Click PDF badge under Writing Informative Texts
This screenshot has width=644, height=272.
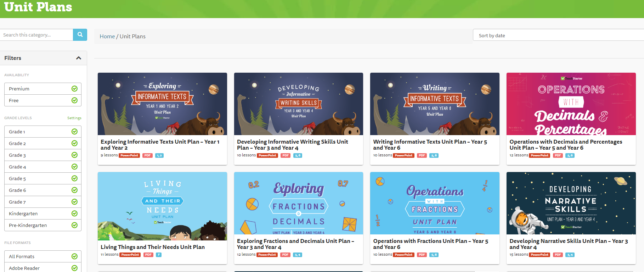pyautogui.click(x=422, y=155)
